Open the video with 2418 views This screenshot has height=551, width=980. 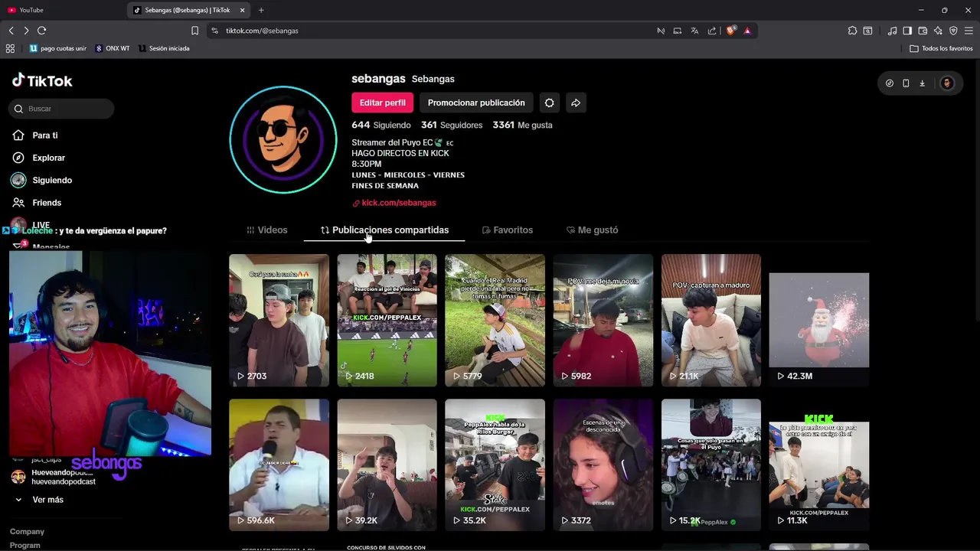tap(387, 320)
